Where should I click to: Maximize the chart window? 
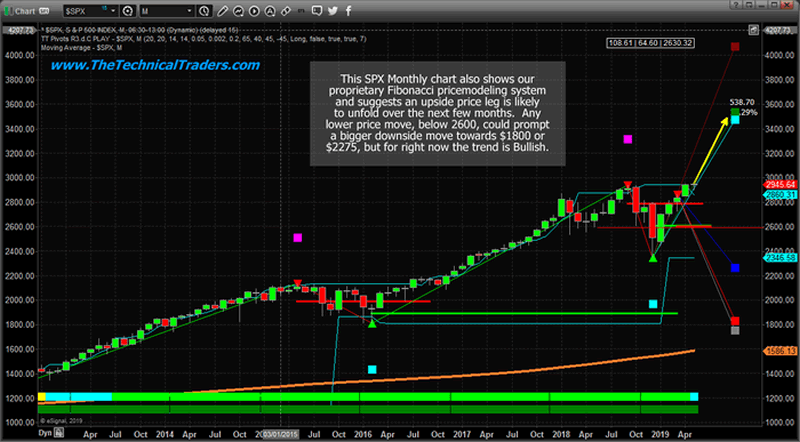773,5
